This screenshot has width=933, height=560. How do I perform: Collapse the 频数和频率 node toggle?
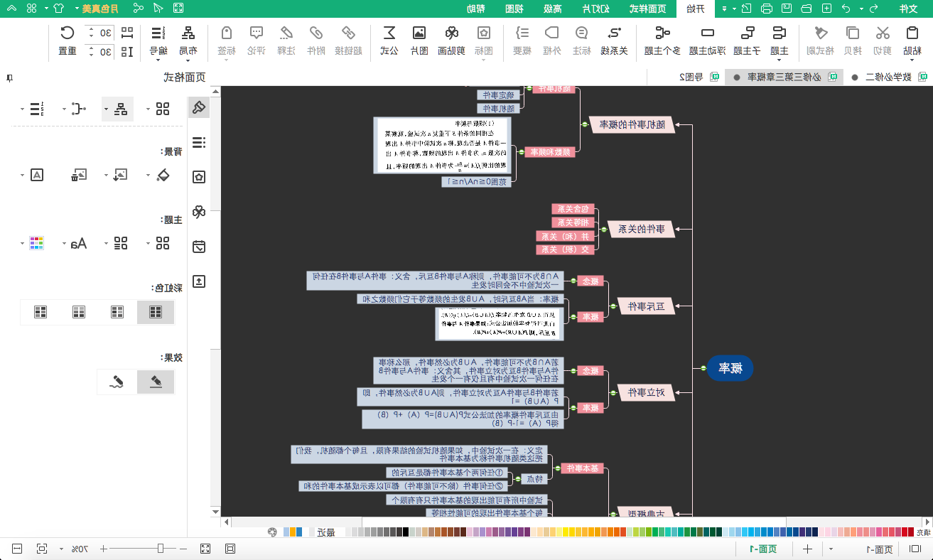point(520,151)
